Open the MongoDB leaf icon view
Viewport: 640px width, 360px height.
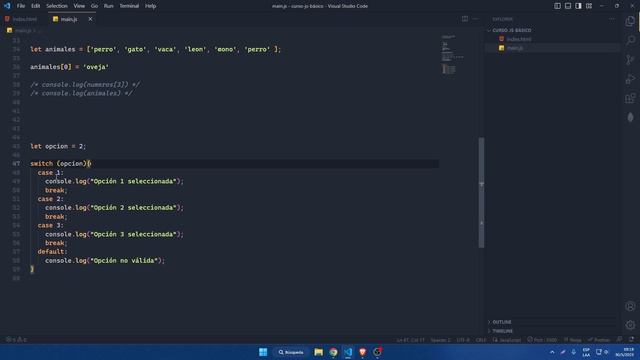(x=630, y=117)
